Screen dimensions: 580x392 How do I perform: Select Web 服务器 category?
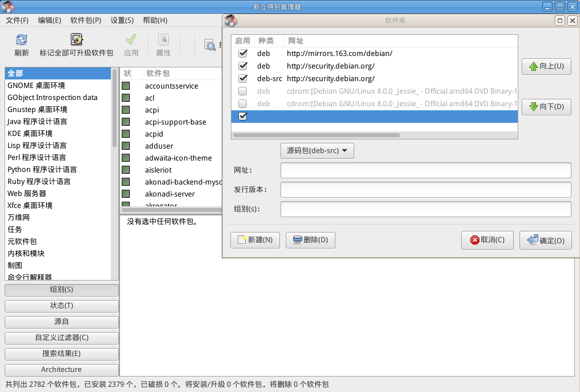[58, 193]
